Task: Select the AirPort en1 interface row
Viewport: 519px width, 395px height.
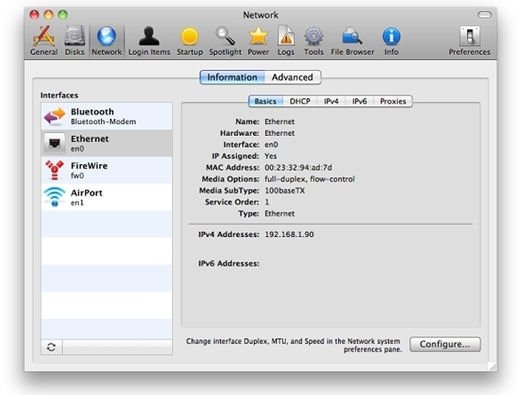Action: 107,197
